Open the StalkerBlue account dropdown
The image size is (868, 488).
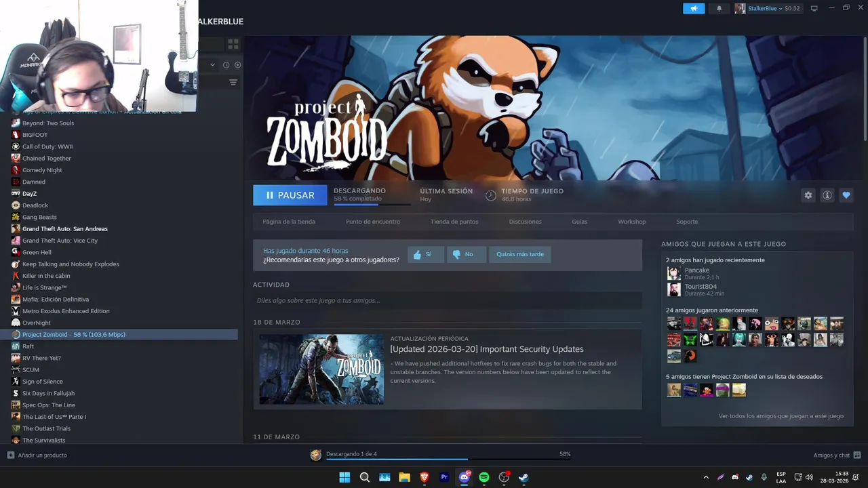[x=768, y=8]
